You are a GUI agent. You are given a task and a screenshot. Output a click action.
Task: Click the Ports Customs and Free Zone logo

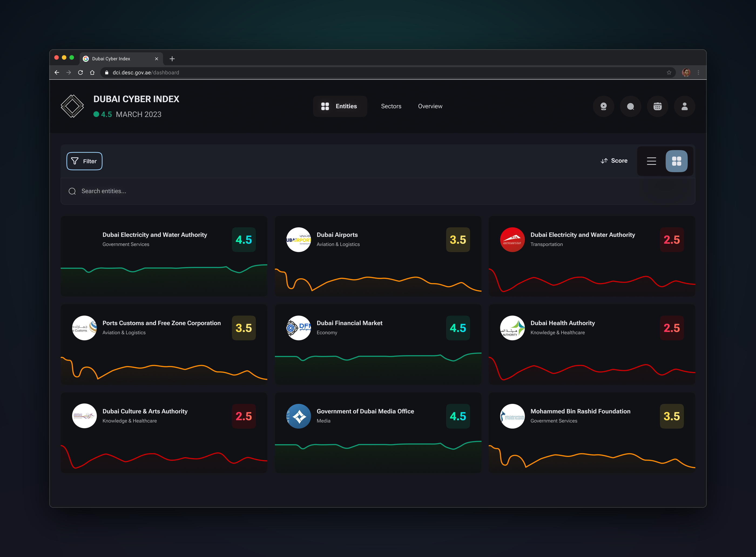[x=84, y=328]
